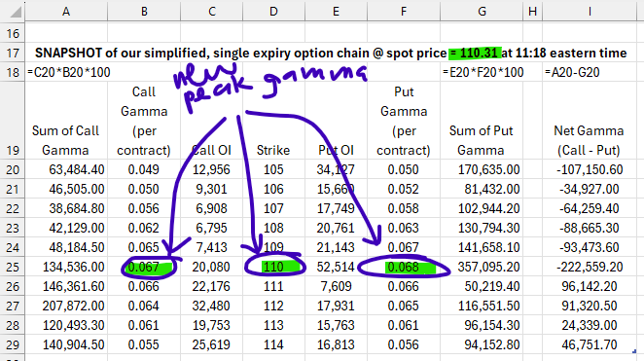Select row 16 header
The height and width of the screenshot is (361, 644).
13,33
